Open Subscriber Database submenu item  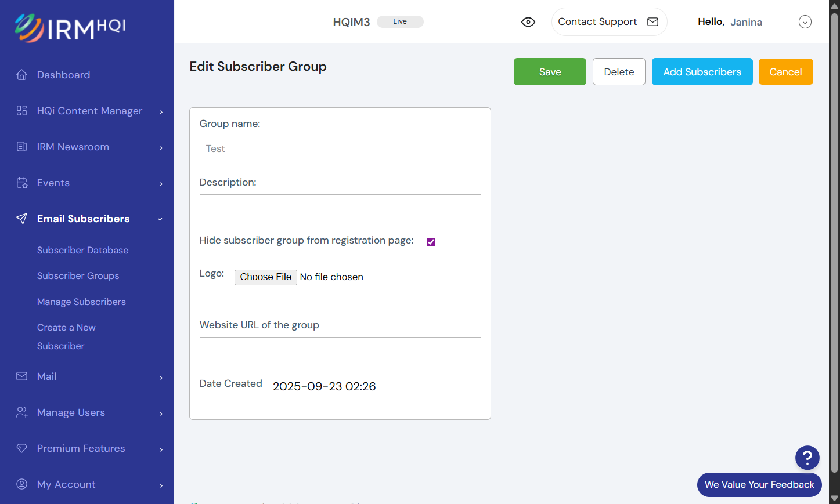pos(83,251)
